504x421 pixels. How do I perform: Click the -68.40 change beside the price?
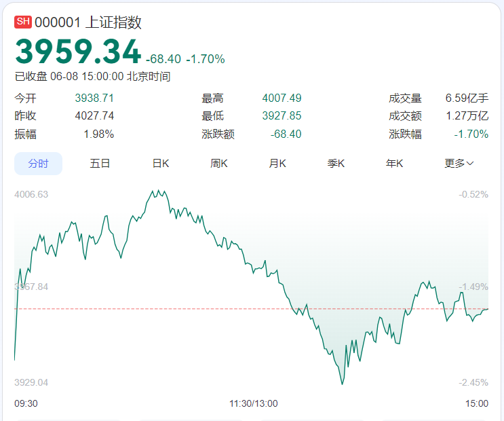(163, 59)
